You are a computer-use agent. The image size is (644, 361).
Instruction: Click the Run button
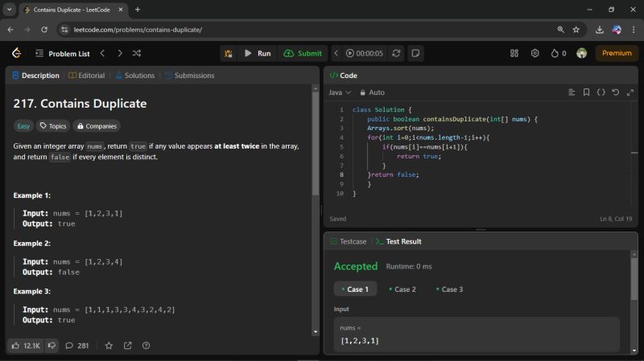[x=258, y=53]
